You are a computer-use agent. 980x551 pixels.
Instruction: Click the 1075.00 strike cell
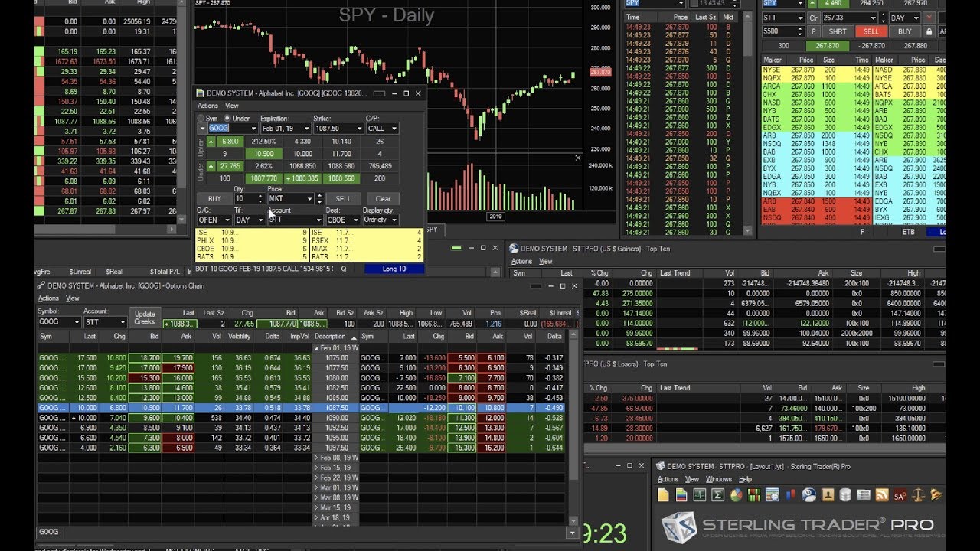tap(335, 358)
